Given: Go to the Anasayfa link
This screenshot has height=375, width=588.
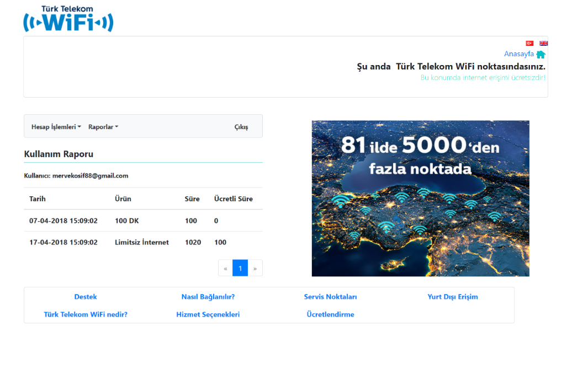Looking at the screenshot, I should tap(518, 54).
